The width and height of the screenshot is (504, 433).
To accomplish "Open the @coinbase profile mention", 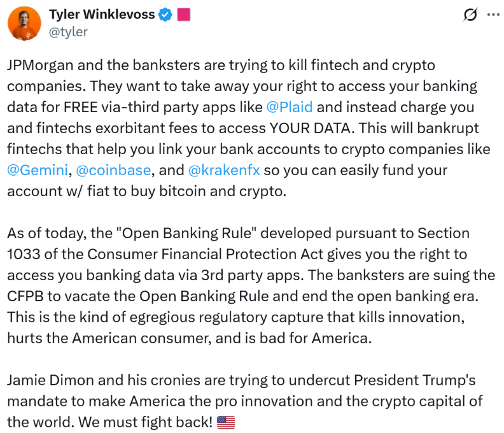I will [x=113, y=171].
